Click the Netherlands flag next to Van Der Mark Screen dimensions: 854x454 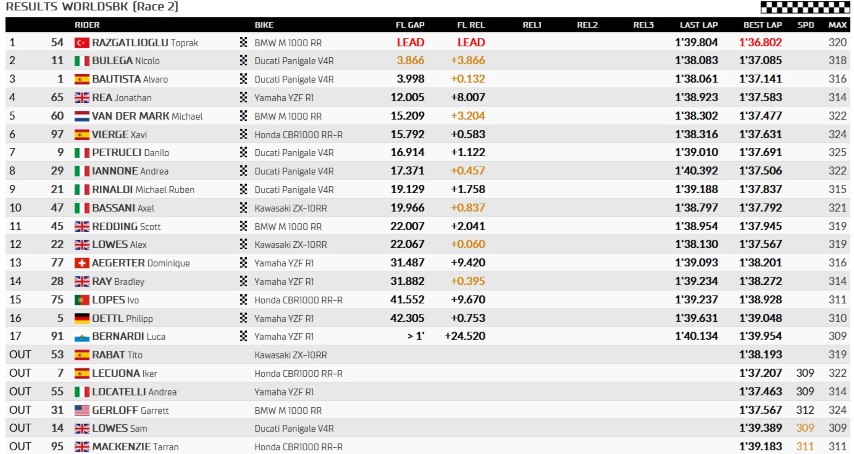82,116
